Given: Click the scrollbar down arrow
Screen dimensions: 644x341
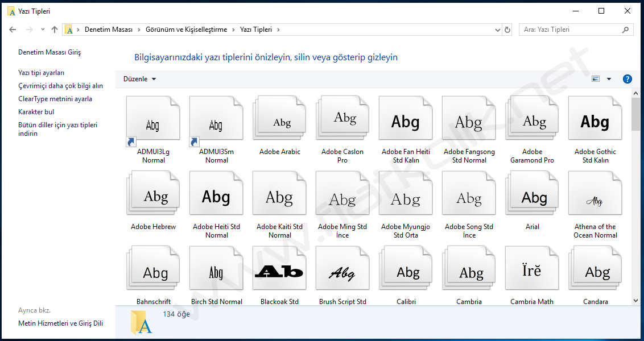Looking at the screenshot, I should (635, 301).
